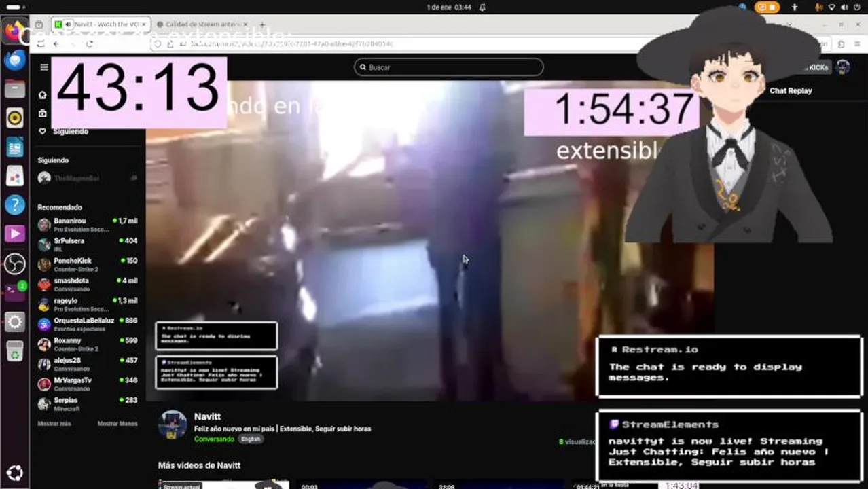Open the rageylo recommended channel
Image resolution: width=868 pixels, height=489 pixels.
pyautogui.click(x=88, y=304)
